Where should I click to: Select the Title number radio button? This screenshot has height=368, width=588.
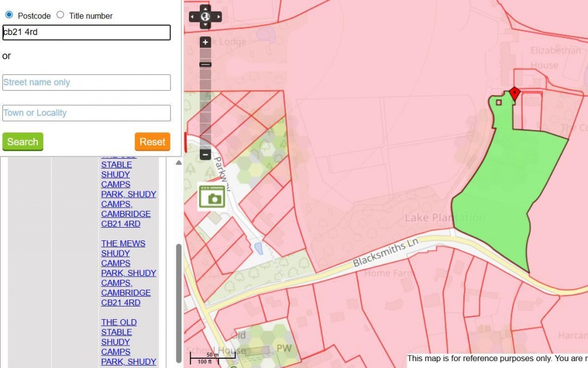coord(60,16)
